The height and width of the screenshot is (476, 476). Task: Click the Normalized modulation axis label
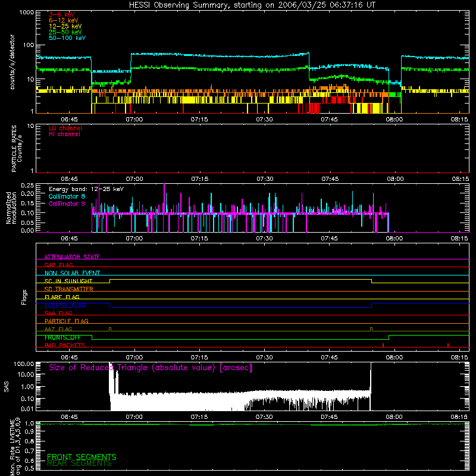(11, 208)
